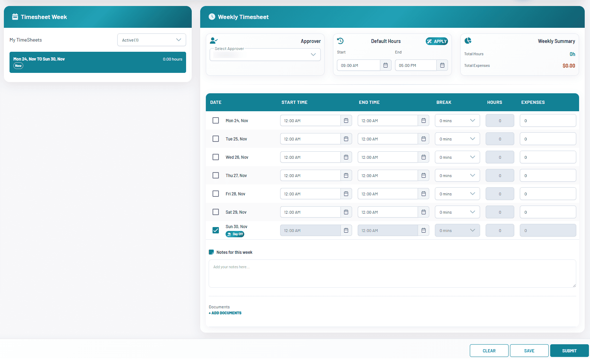The width and height of the screenshot is (590, 364).
Task: Check the Mon 24 Nov checkbox
Action: (215, 120)
